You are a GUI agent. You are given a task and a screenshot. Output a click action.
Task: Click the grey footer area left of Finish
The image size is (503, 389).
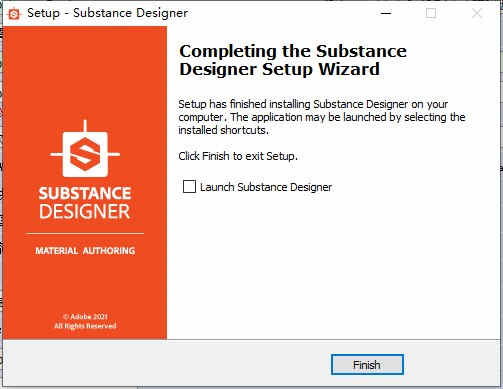(x=167, y=364)
